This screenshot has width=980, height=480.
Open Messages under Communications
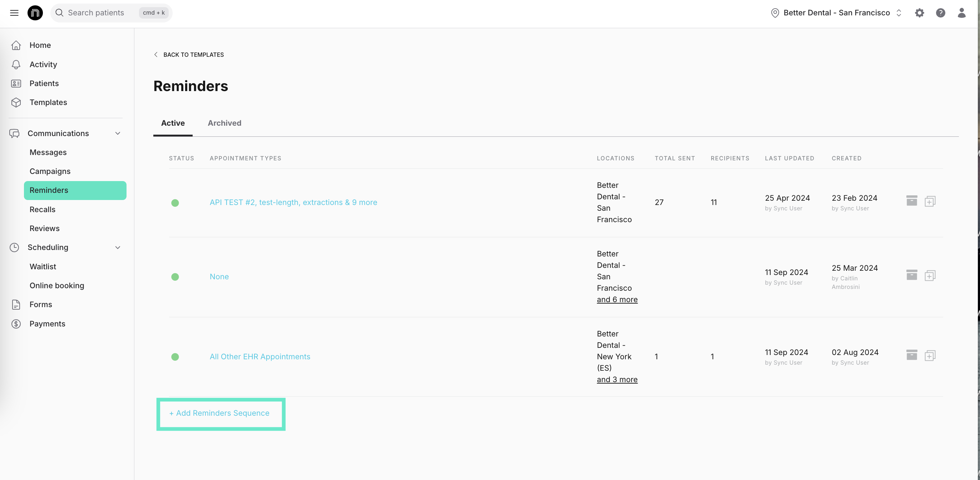point(48,152)
